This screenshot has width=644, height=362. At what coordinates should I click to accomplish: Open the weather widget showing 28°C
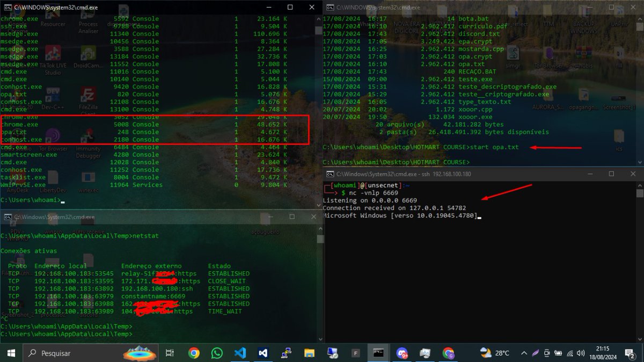[x=495, y=353]
